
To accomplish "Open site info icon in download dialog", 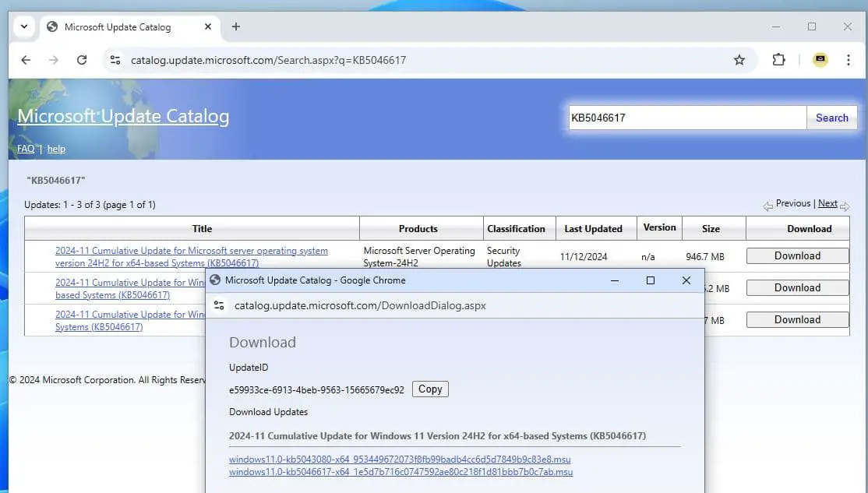I will coord(219,305).
